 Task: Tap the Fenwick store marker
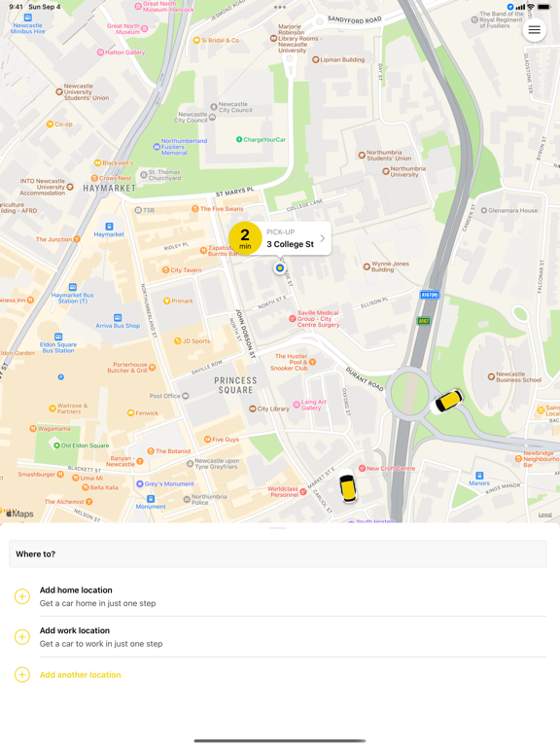click(130, 413)
